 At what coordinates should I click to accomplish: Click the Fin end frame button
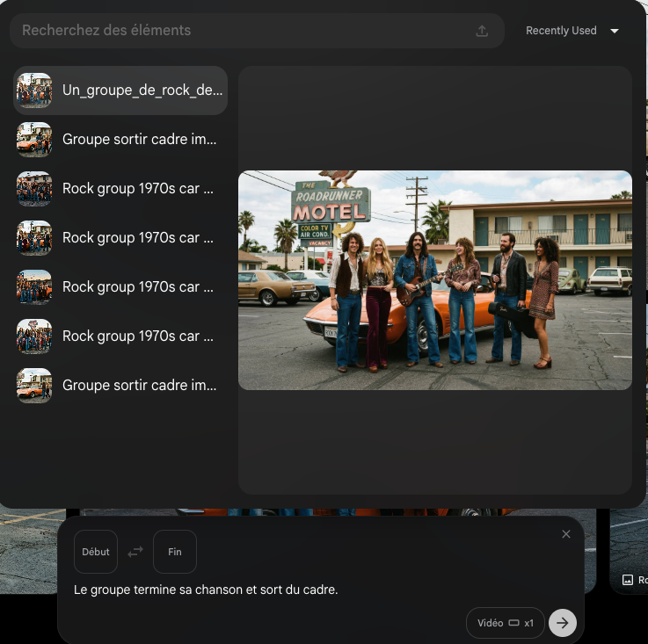point(174,552)
